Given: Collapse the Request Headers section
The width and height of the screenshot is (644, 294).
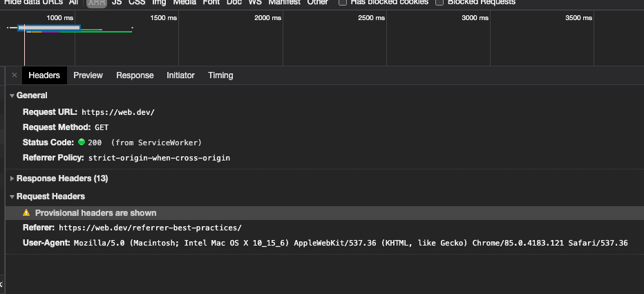Looking at the screenshot, I should coord(12,196).
